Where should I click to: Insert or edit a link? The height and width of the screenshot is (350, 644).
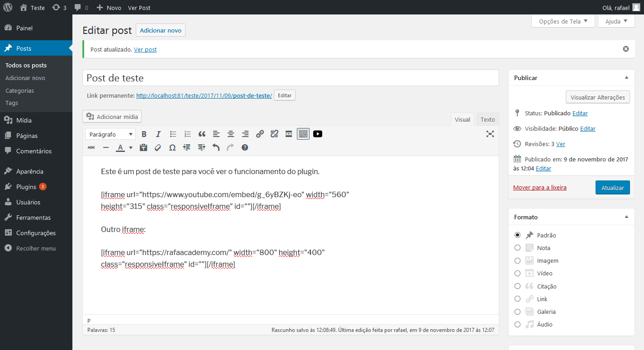pos(260,134)
